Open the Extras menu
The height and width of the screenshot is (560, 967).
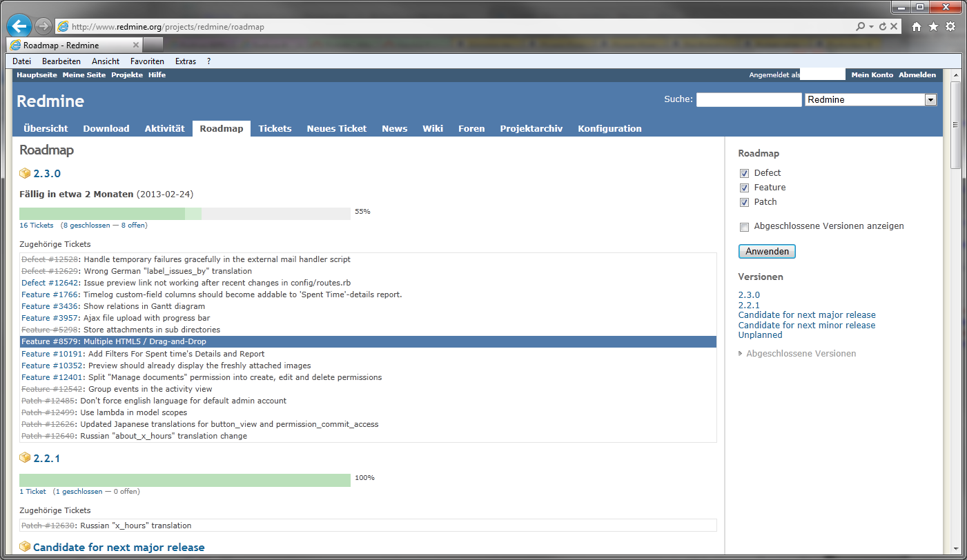tap(186, 61)
